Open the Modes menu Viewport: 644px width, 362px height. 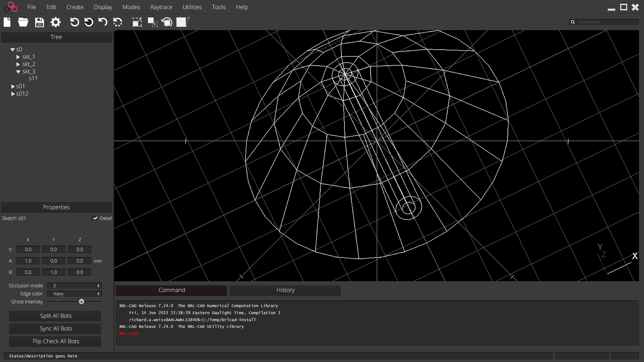point(131,7)
